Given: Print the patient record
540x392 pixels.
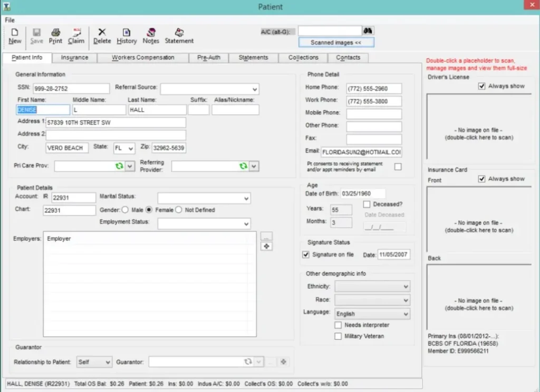Looking at the screenshot, I should pos(55,35).
